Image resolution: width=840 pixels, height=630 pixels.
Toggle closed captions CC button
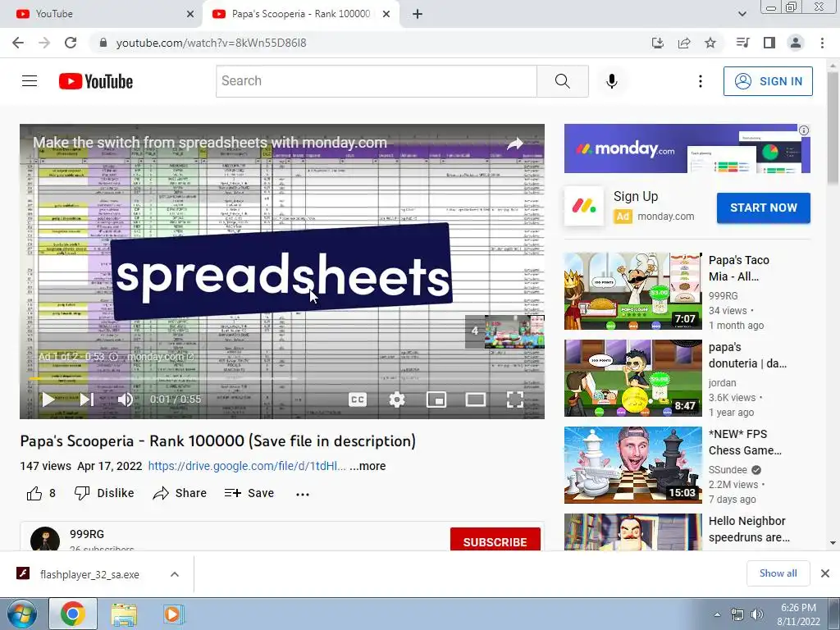coord(358,399)
